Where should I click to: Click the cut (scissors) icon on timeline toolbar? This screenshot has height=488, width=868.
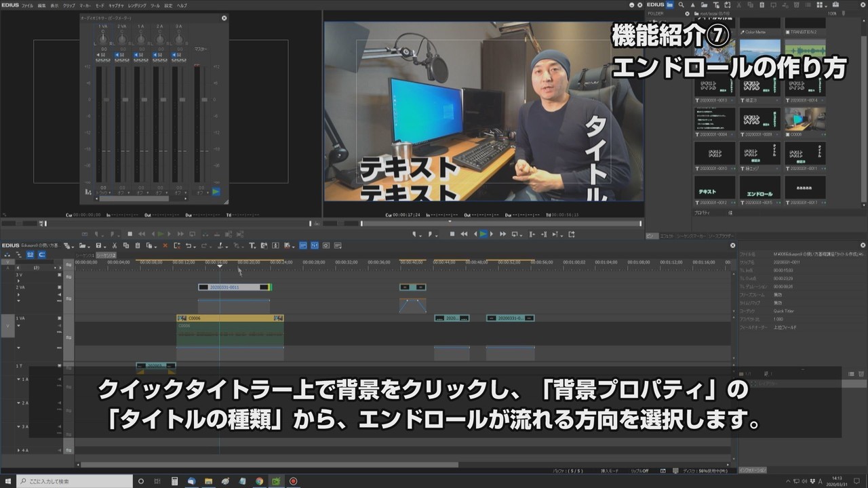point(115,245)
